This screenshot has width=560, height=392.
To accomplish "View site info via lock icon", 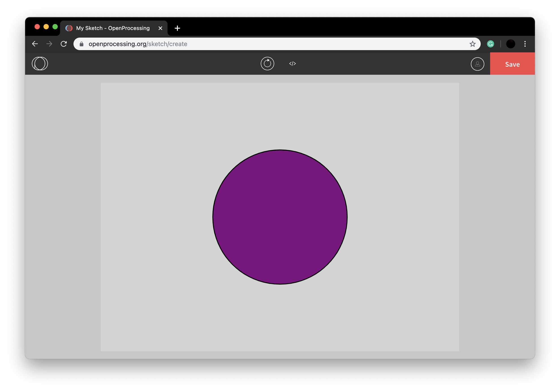I will point(82,44).
